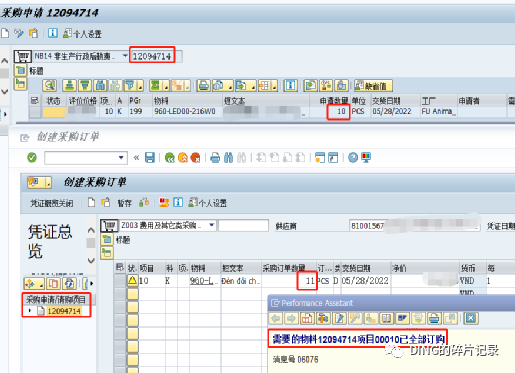Screen dimensions: 515x373
Task: Click the 采购订单数量 column header
Action: pyautogui.click(x=289, y=268)
